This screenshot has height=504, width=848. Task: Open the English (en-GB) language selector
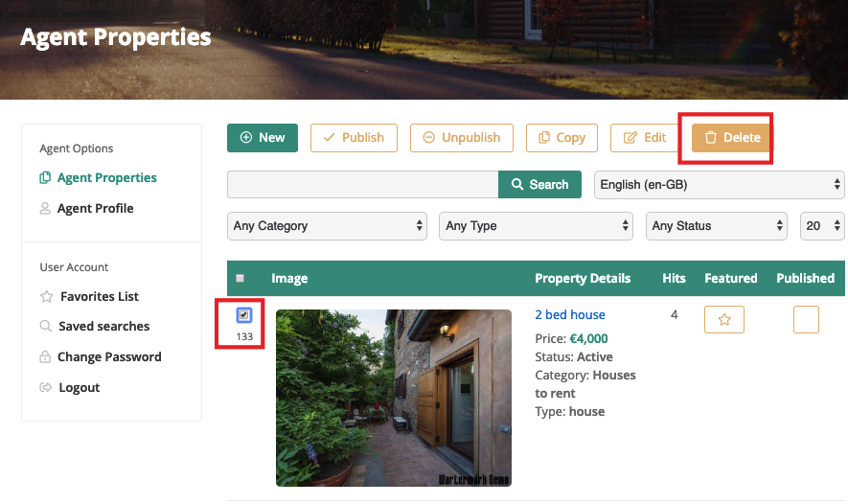[x=719, y=184]
